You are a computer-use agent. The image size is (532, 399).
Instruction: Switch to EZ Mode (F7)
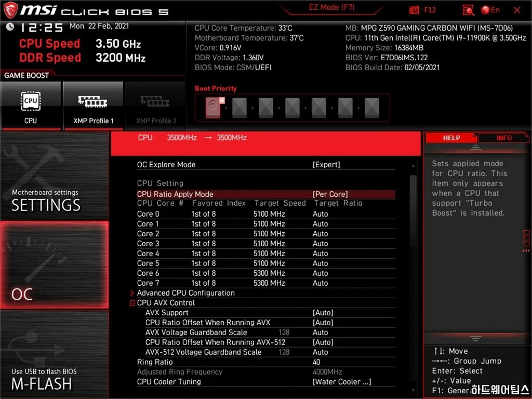click(331, 7)
